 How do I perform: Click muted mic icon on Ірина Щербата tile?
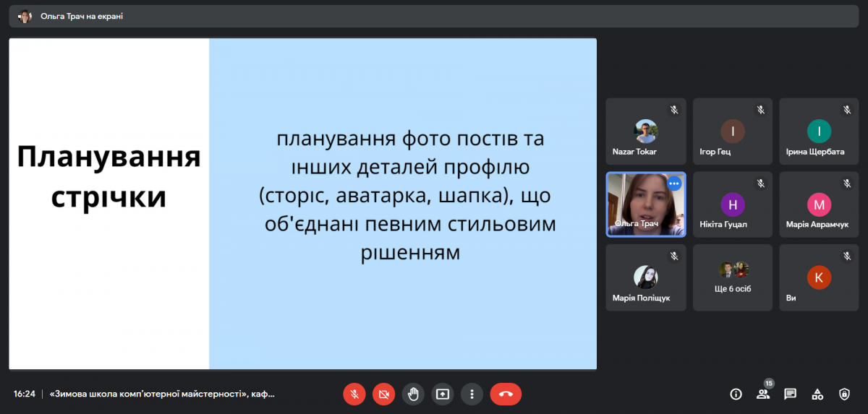pos(847,110)
